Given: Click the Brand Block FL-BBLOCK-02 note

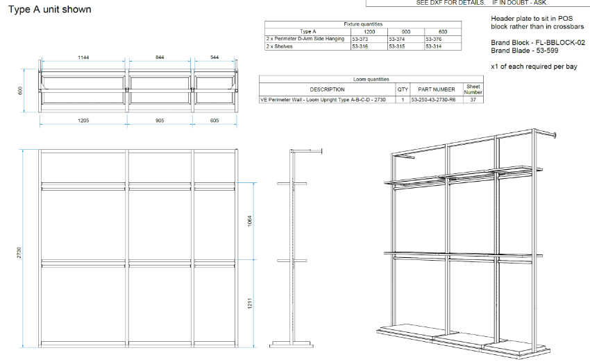Looking at the screenshot, I should (x=538, y=43).
